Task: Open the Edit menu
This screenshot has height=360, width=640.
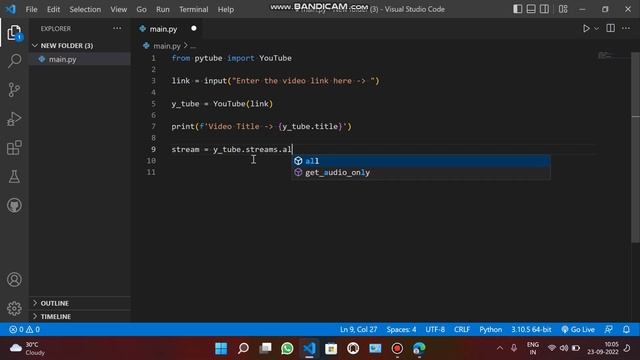Action: [x=53, y=9]
